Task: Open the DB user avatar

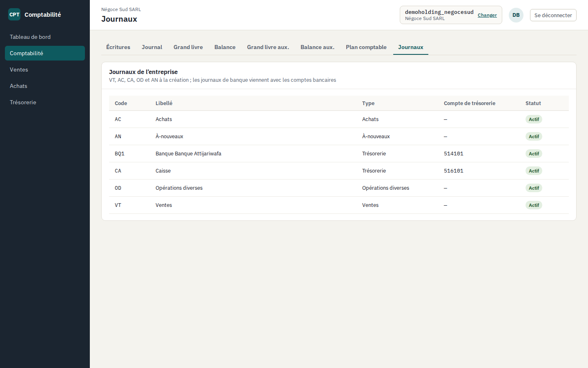Action: 516,15
